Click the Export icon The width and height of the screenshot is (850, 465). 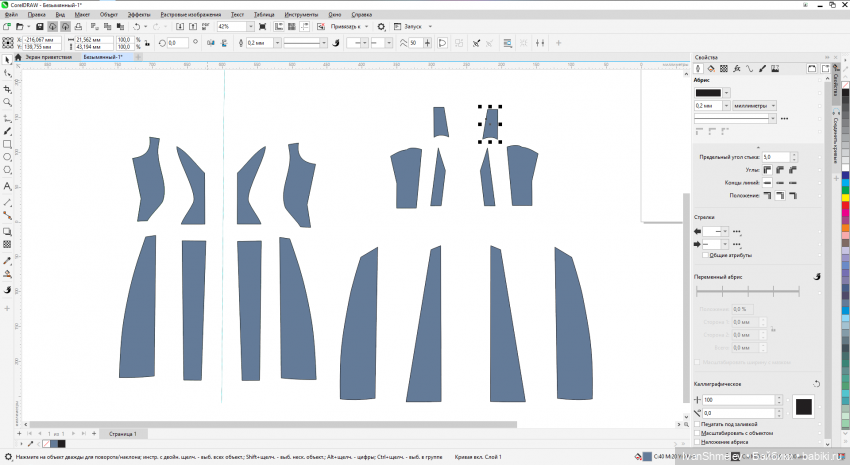coord(192,26)
